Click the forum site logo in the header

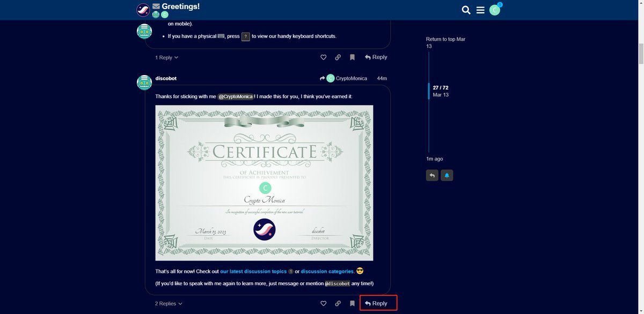point(143,10)
